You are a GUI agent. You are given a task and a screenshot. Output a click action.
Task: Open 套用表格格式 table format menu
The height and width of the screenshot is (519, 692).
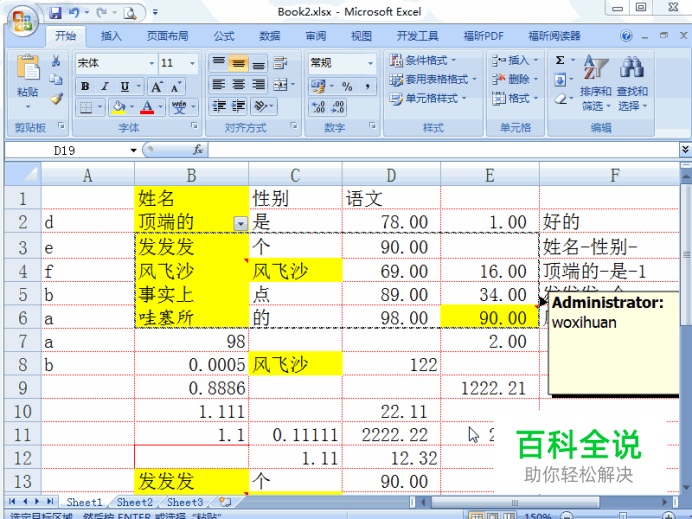(433, 79)
